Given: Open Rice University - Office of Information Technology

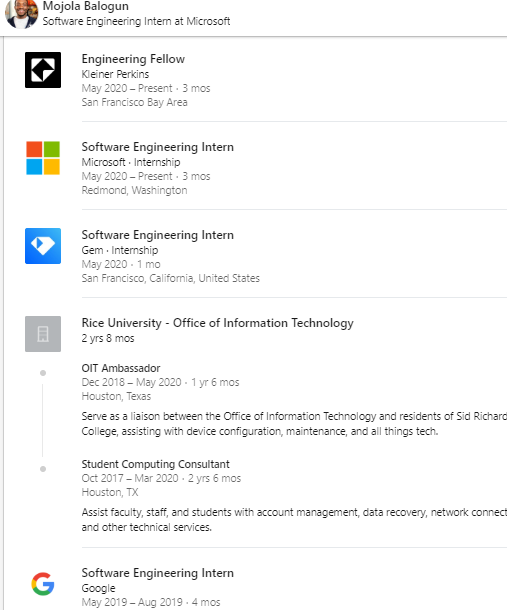Looking at the screenshot, I should coord(218,323).
